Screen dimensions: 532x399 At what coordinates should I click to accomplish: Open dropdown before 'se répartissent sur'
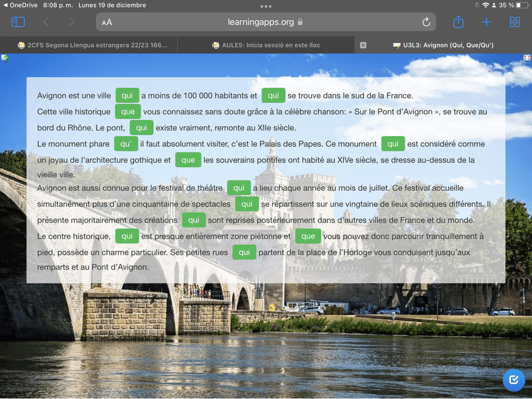(247, 204)
